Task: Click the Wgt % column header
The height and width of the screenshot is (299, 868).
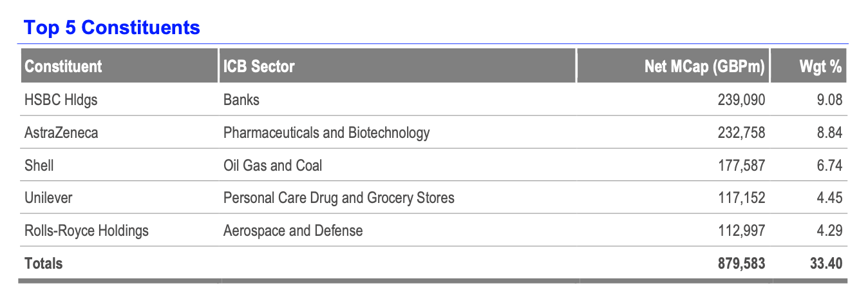Action: pos(819,66)
